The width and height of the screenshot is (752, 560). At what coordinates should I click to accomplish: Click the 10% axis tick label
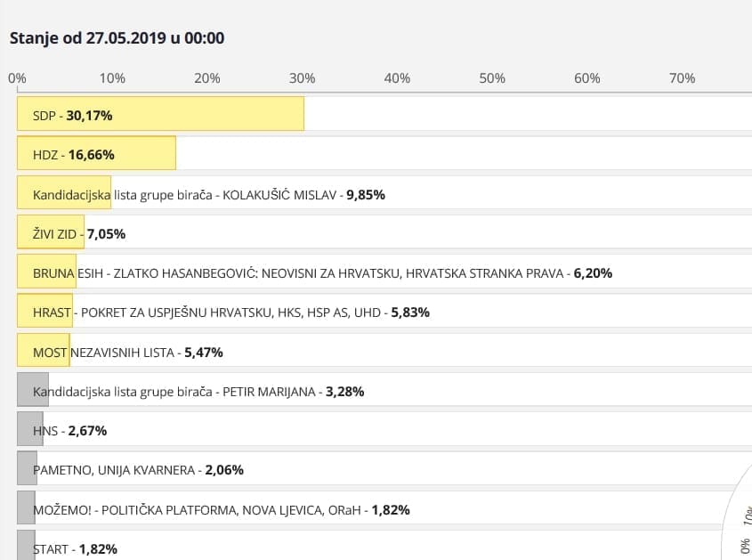(112, 78)
